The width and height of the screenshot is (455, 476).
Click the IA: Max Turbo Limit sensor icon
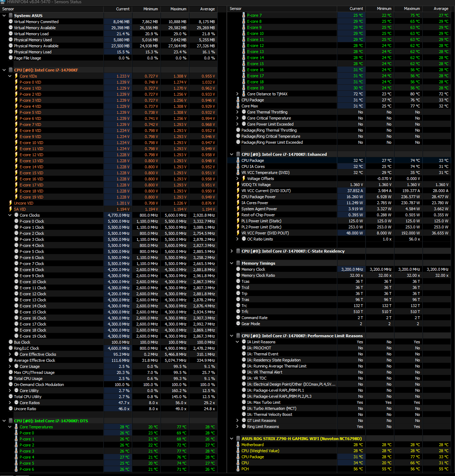tap(244, 402)
